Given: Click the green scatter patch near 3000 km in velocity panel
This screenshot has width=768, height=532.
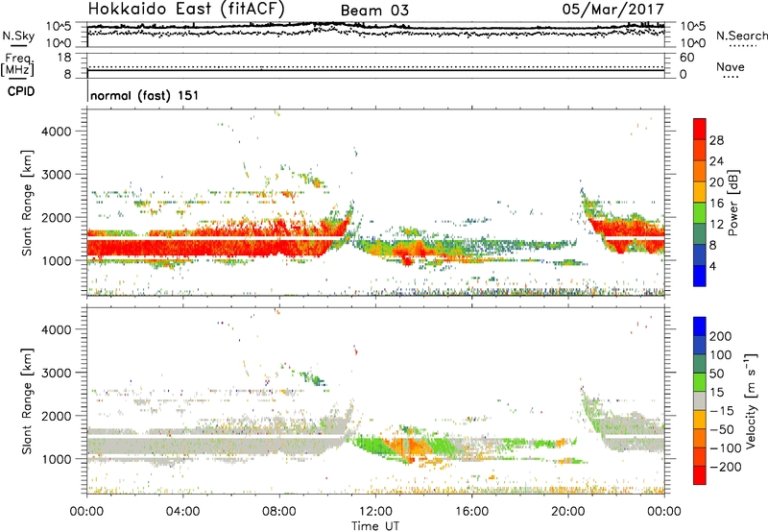Looking at the screenshot, I should click(311, 377).
